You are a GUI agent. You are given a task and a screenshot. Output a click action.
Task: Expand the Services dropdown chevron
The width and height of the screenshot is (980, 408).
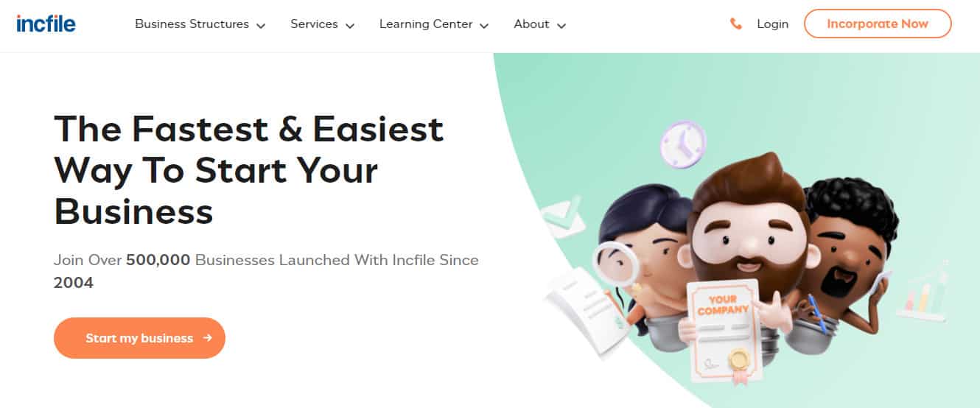pos(350,26)
